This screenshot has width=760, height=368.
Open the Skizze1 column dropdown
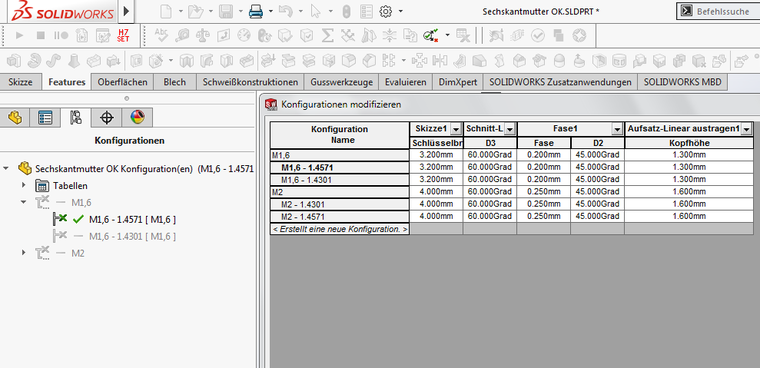456,129
